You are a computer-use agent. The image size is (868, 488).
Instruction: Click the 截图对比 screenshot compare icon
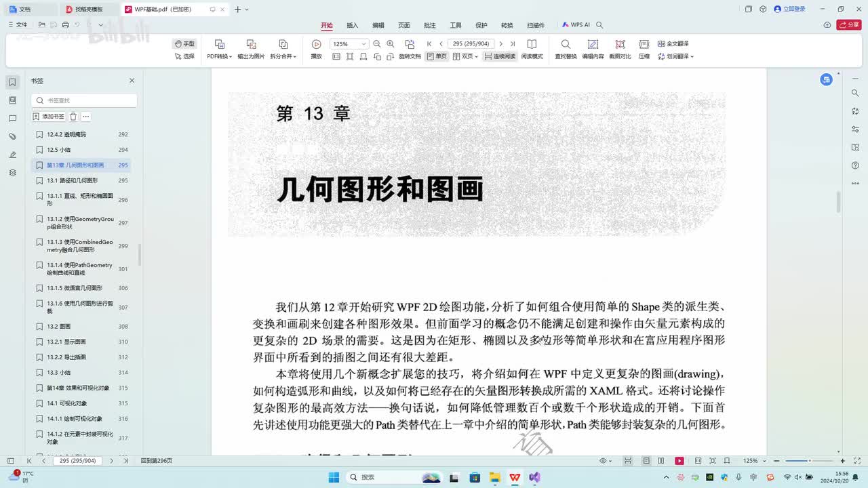tap(620, 44)
